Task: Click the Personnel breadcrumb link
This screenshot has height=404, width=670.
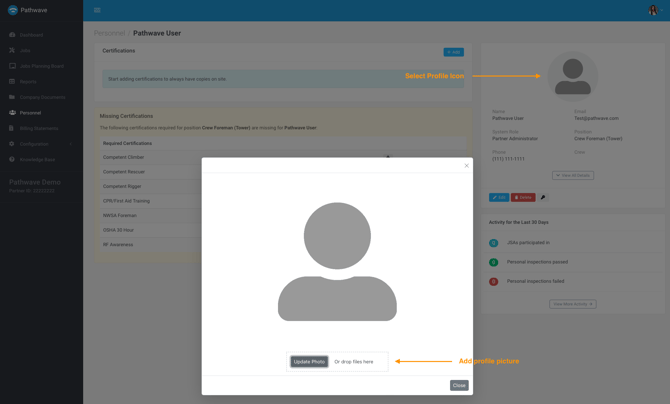Action: click(x=109, y=33)
